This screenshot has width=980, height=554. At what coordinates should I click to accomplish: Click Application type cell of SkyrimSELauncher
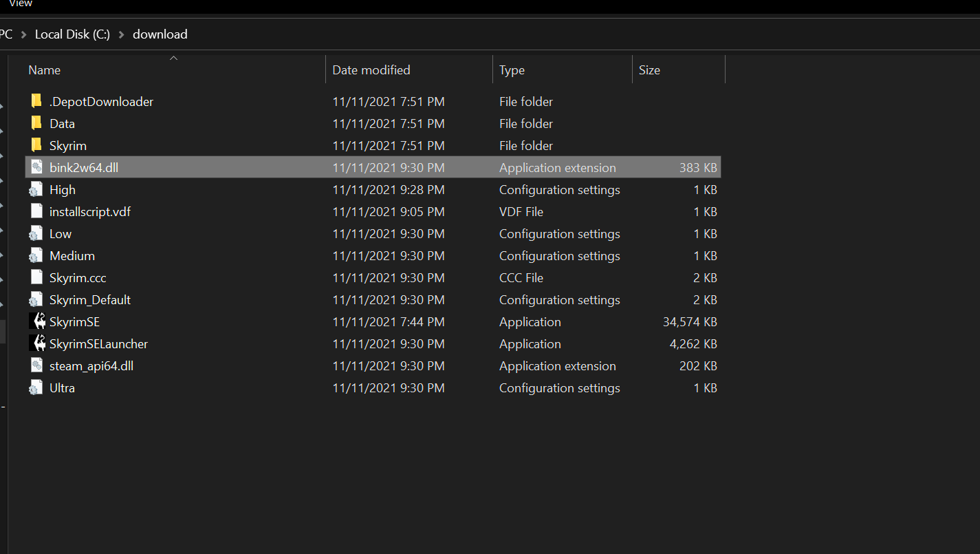530,344
